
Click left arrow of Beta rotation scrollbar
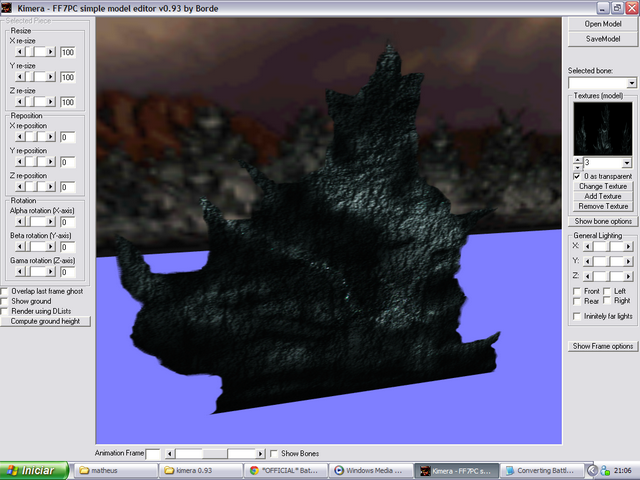[x=20, y=247]
